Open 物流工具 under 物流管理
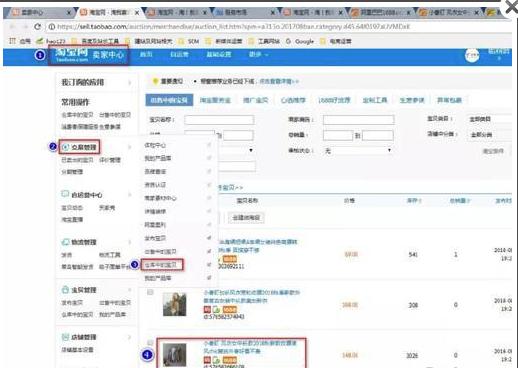518x368 pixels. [x=110, y=255]
